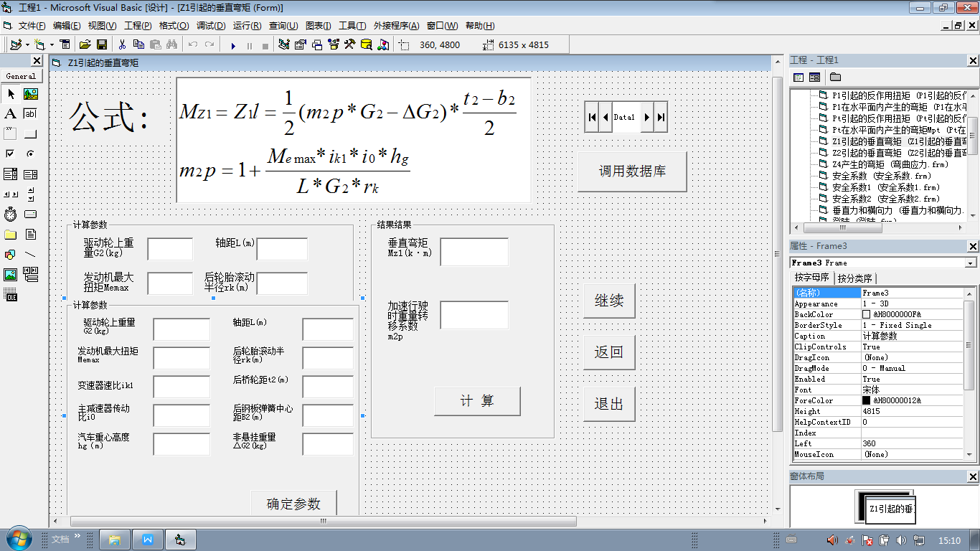Select the Line control tool

(x=30, y=255)
